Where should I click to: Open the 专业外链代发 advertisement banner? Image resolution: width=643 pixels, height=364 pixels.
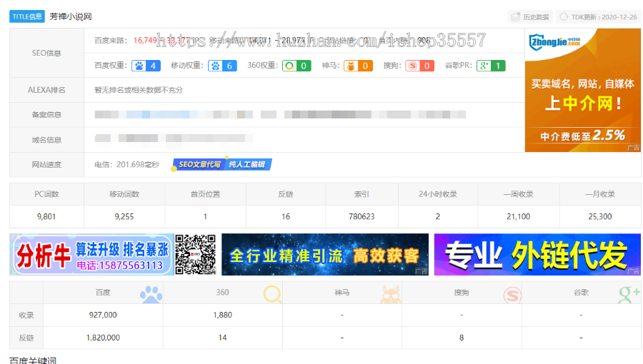[537, 255]
